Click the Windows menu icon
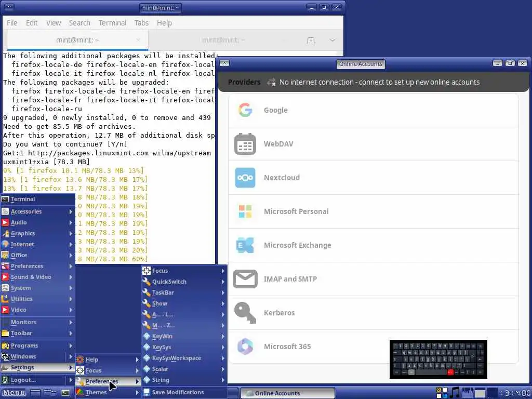 (5, 356)
